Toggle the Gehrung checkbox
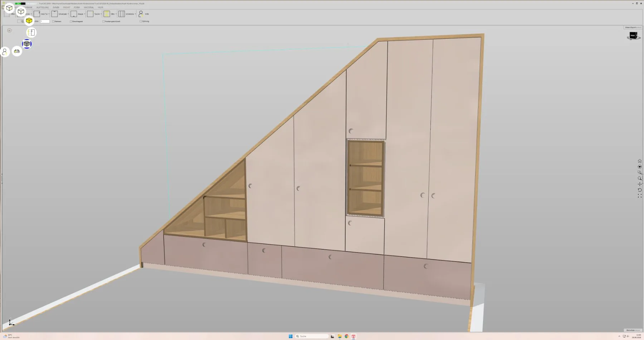644x340 pixels. point(141,21)
